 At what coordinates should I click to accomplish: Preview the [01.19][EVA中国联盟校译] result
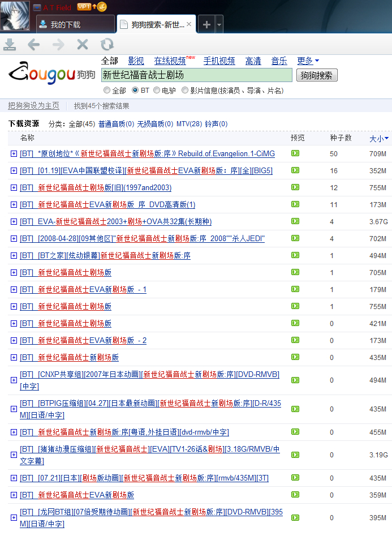point(295,170)
